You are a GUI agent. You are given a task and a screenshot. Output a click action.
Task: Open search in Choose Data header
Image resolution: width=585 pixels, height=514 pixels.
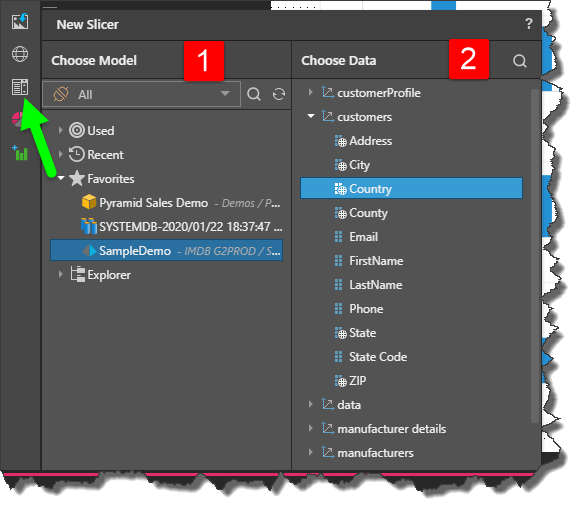pyautogui.click(x=519, y=60)
